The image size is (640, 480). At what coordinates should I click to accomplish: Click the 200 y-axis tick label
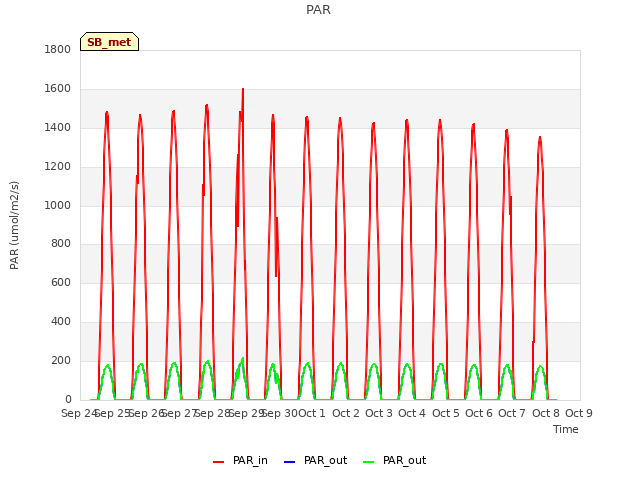point(61,360)
